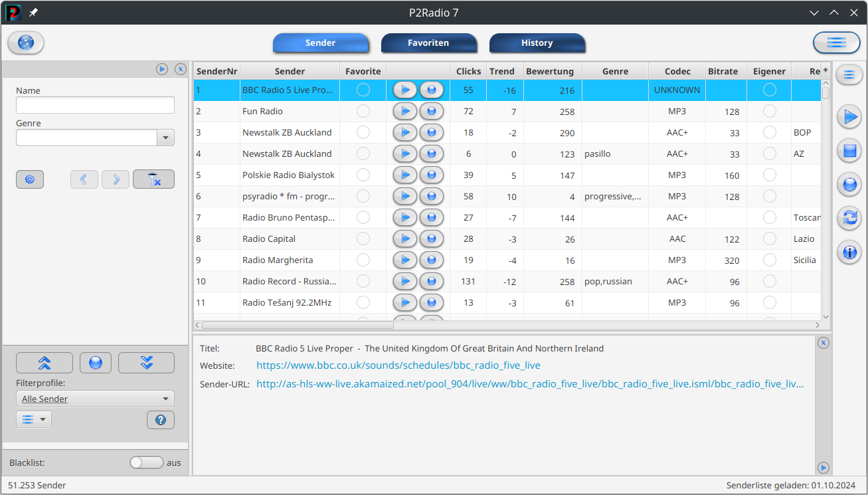Open the Genre dropdown arrow

click(165, 138)
